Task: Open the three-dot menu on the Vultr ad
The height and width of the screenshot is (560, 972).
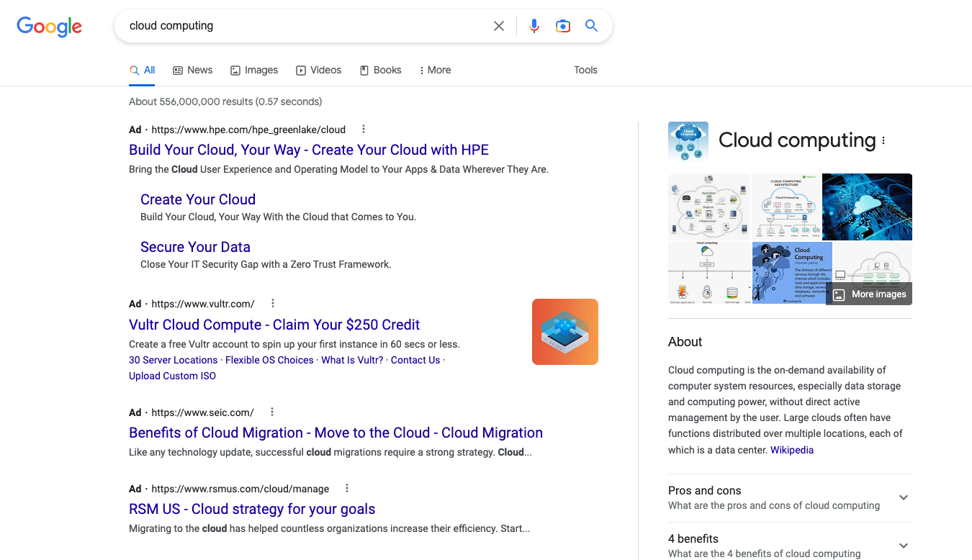Action: 272,303
